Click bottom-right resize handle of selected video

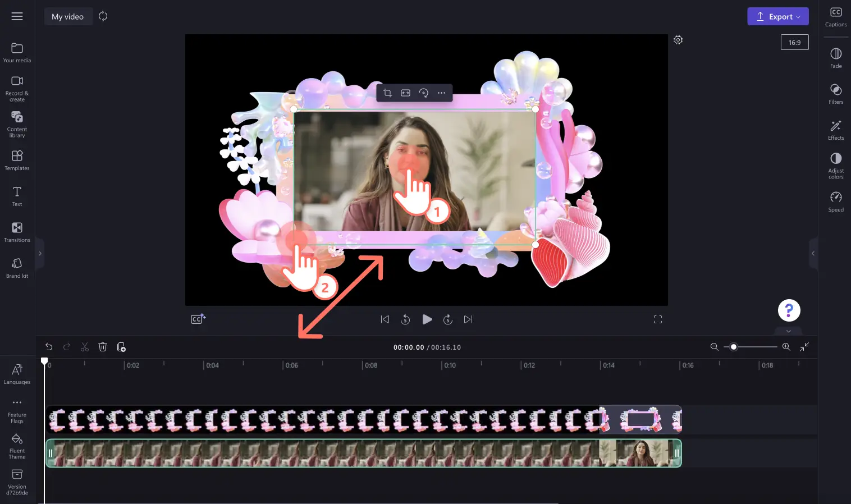536,245
